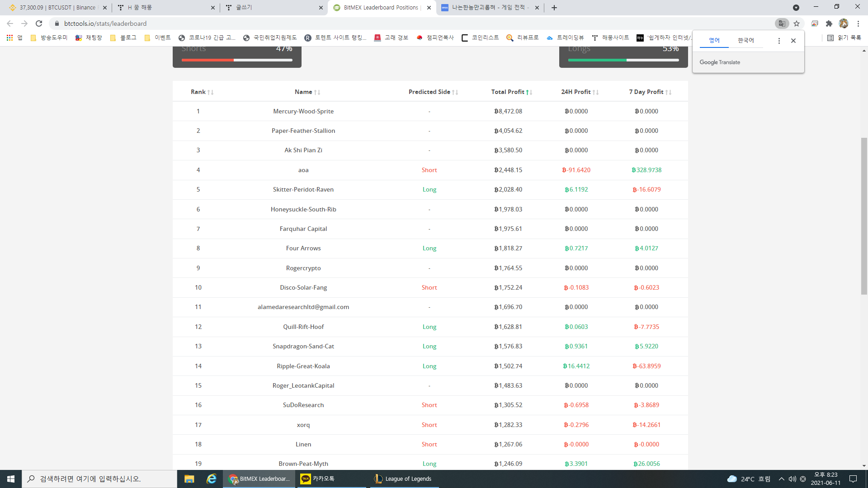Select 영어 in translate popup
Image resolution: width=868 pixels, height=488 pixels.
[714, 41]
